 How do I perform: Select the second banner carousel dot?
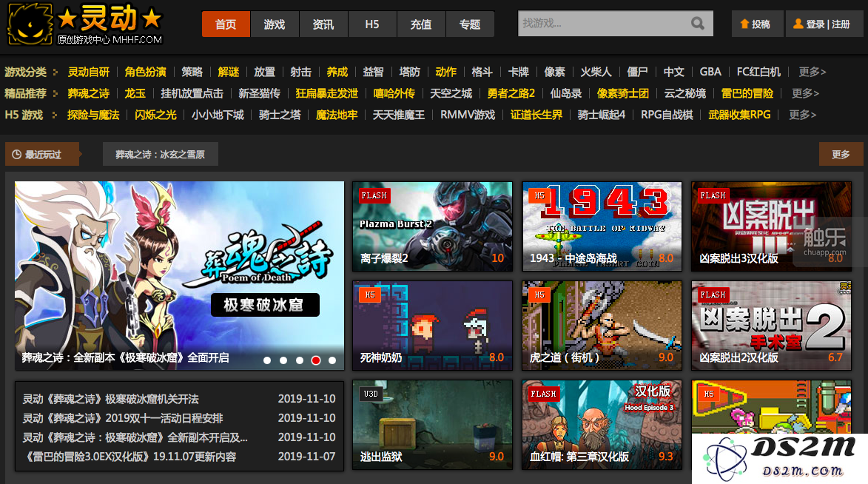point(283,360)
